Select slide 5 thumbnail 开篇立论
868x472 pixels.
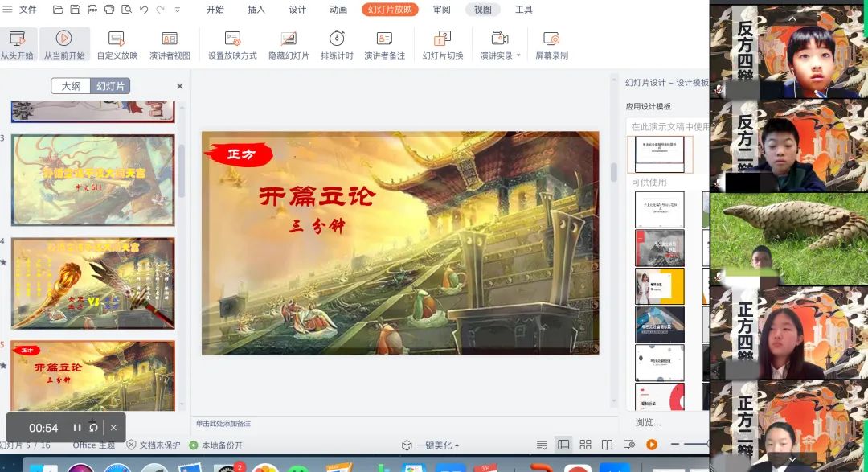point(92,376)
